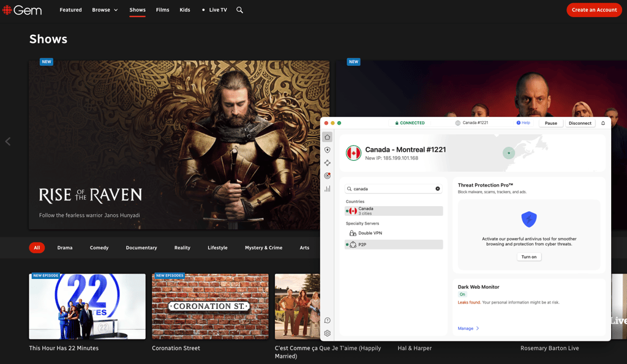The height and width of the screenshot is (364, 627).
Task: Click the Double VPN lock icon
Action: tap(352, 233)
